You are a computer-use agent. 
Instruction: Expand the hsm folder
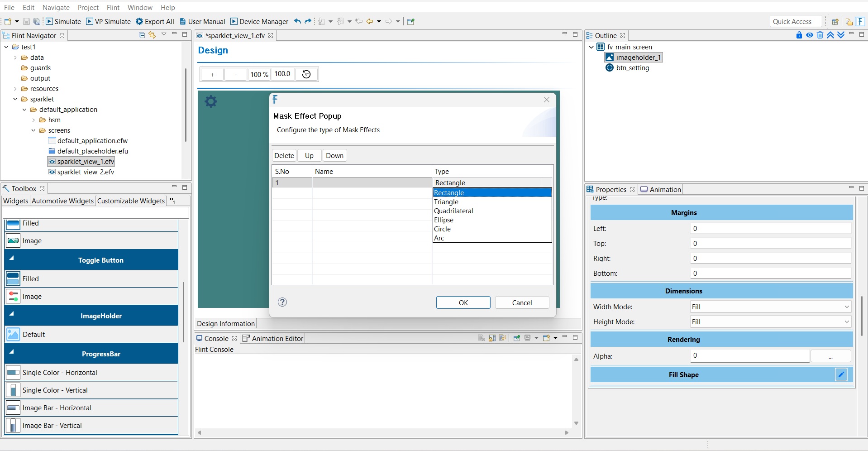coord(33,120)
